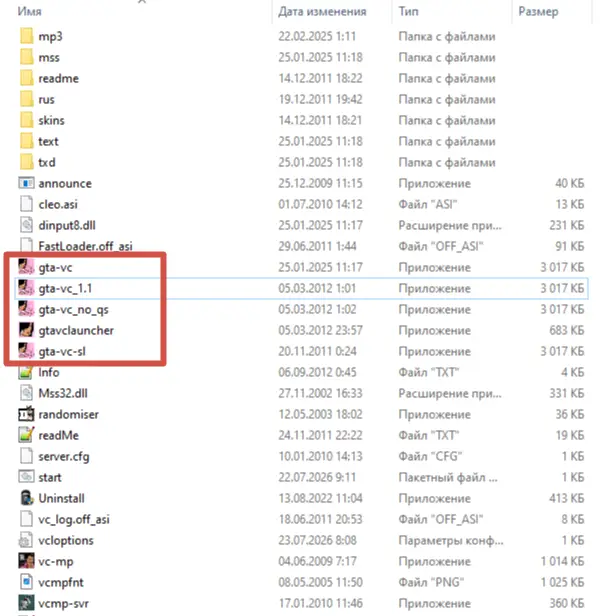
Task: Sort by the Имя column header
Action: coord(29,11)
